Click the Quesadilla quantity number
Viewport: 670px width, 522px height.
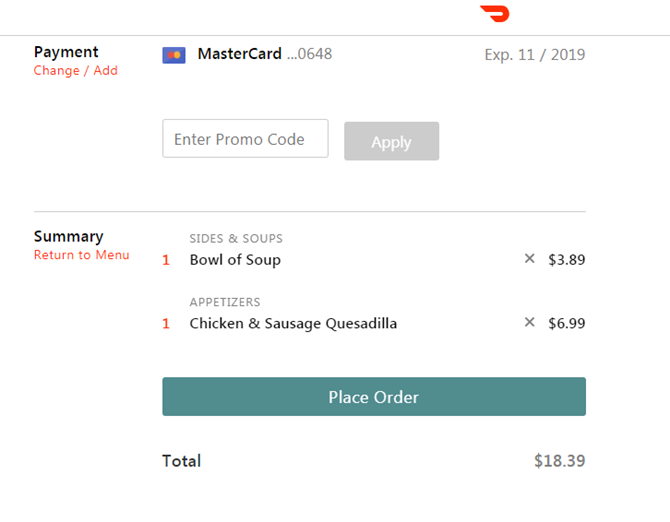[166, 323]
